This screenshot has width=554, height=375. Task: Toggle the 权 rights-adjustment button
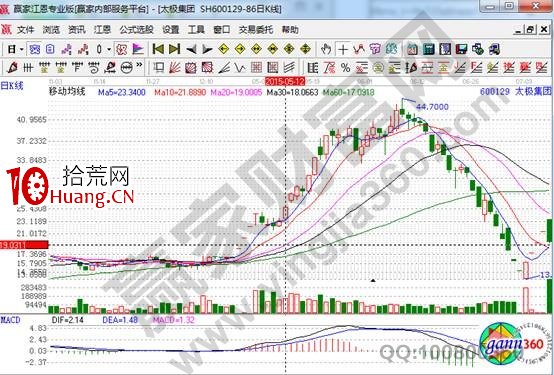pyautogui.click(x=122, y=49)
